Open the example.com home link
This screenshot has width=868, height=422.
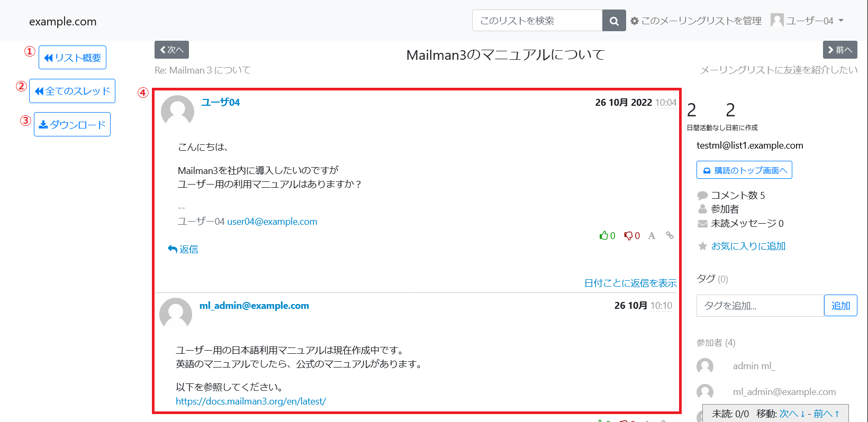(63, 22)
